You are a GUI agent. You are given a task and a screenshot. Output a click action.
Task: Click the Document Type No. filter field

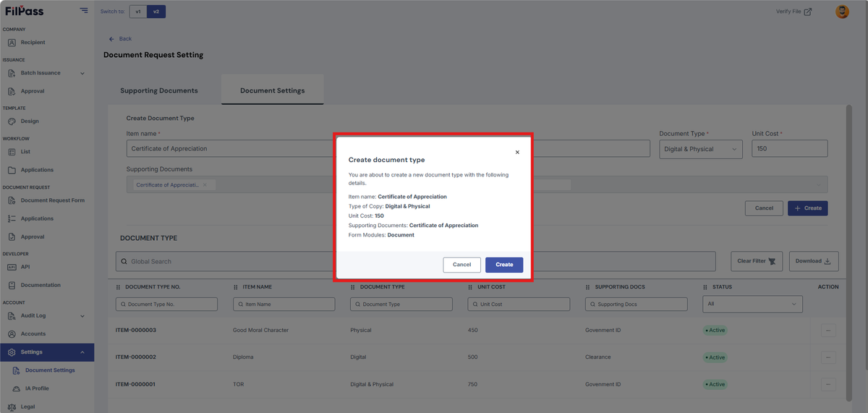pyautogui.click(x=166, y=305)
